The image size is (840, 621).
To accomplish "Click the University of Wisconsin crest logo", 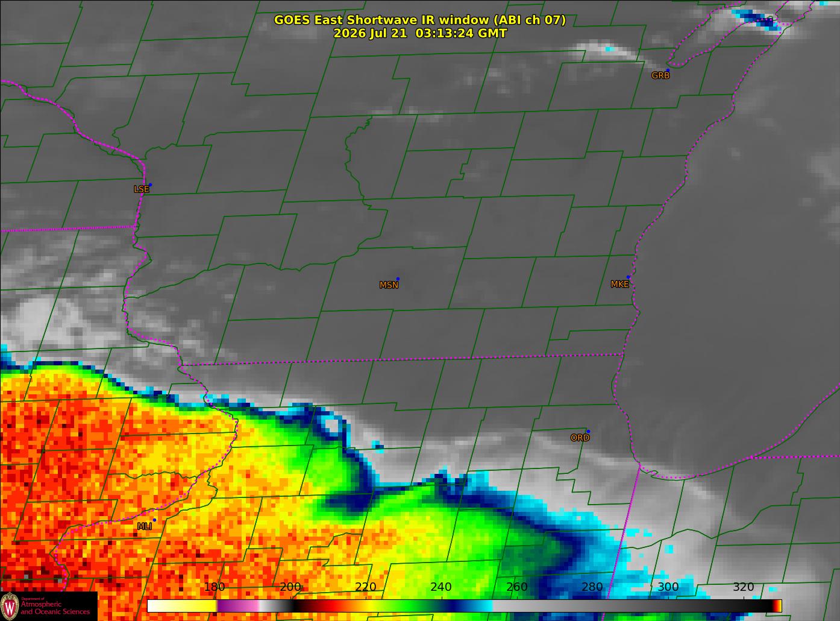I will point(10,605).
